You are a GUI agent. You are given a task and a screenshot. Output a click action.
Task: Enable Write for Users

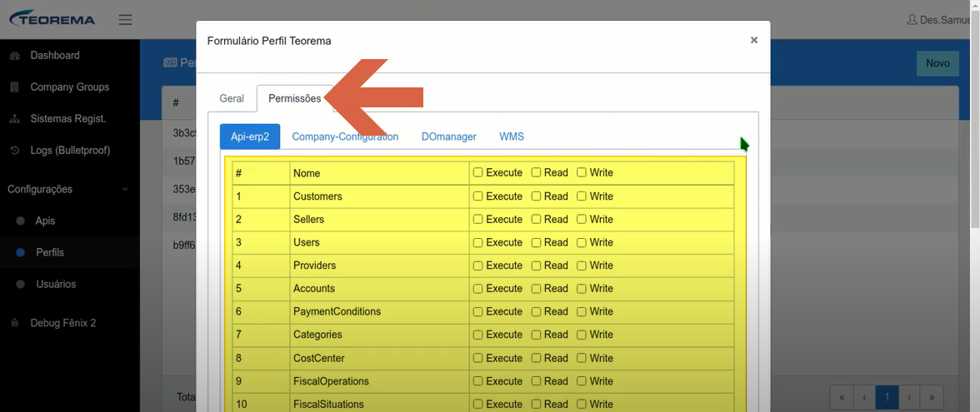point(582,242)
